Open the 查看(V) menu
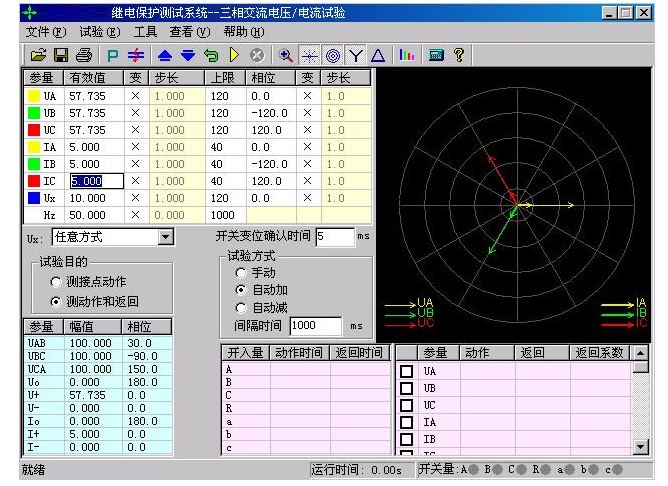The image size is (668, 486). (189, 32)
